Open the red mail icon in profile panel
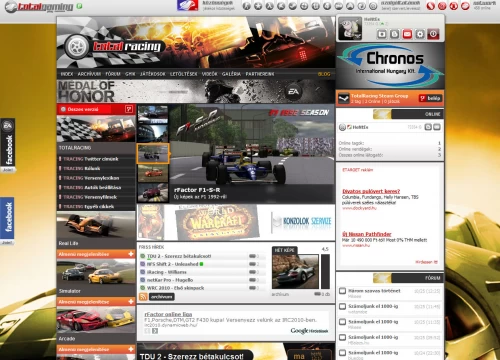This screenshot has height=360, width=500. pyautogui.click(x=407, y=34)
